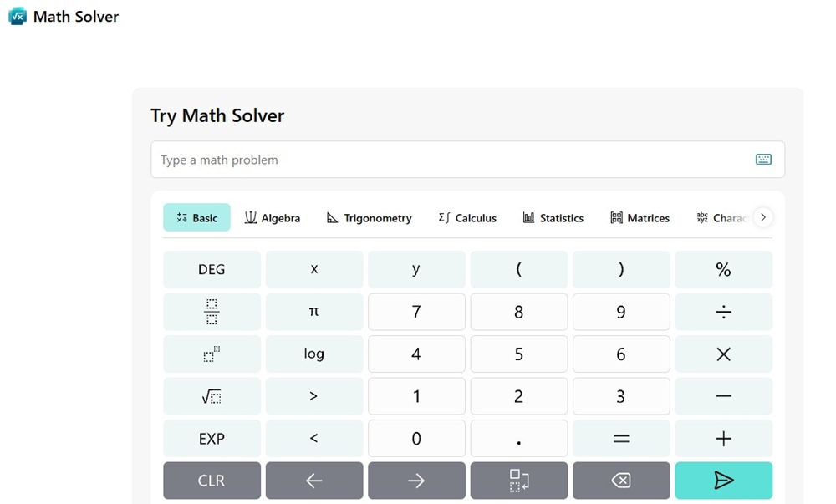The image size is (836, 504).
Task: Select the fraction input icon
Action: 212,311
